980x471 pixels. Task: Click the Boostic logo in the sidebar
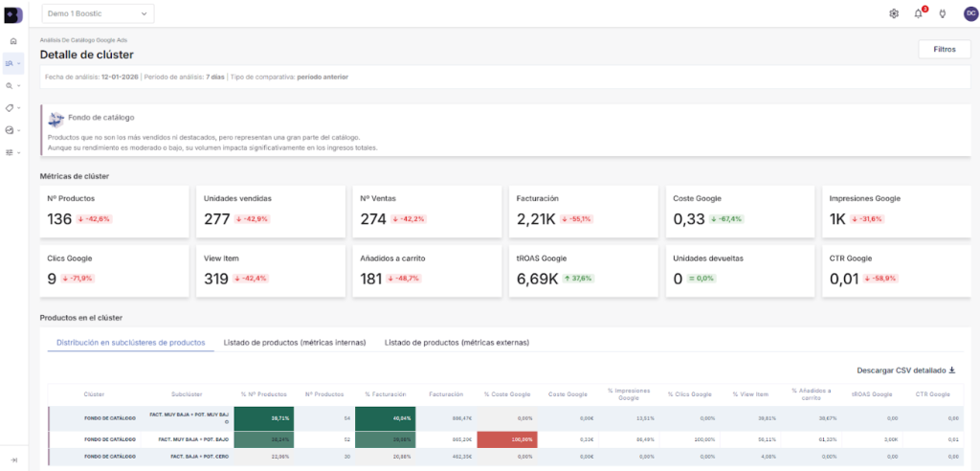(x=12, y=13)
